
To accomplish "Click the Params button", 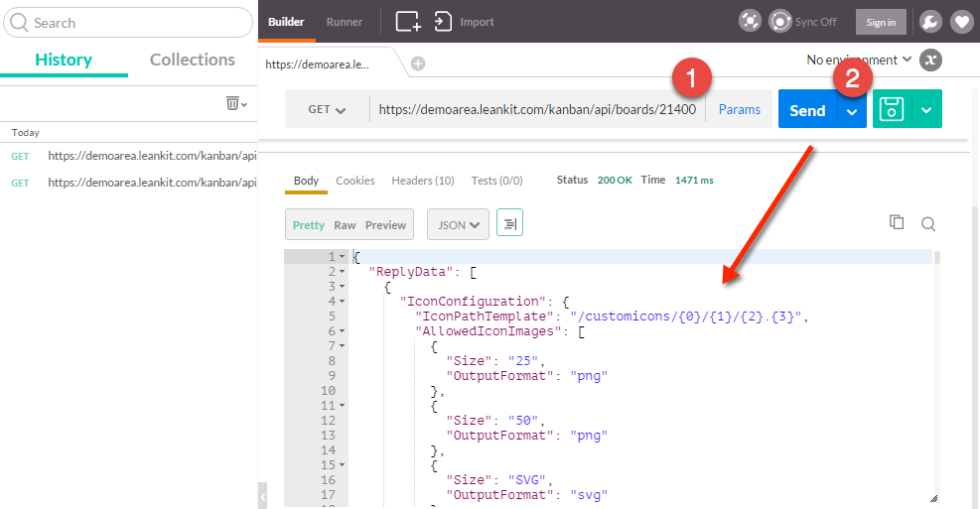I will point(740,109).
